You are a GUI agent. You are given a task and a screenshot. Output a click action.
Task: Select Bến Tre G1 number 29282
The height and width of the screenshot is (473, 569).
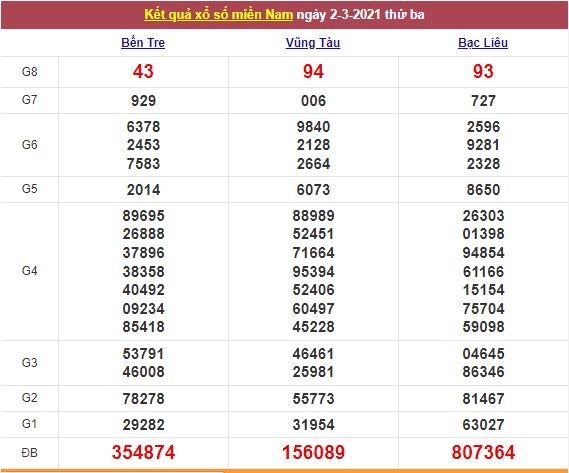click(143, 425)
